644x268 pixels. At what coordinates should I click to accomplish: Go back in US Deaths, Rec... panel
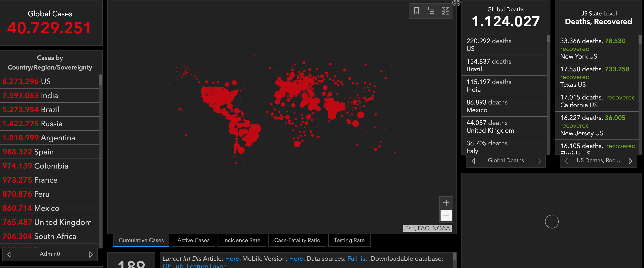(567, 161)
